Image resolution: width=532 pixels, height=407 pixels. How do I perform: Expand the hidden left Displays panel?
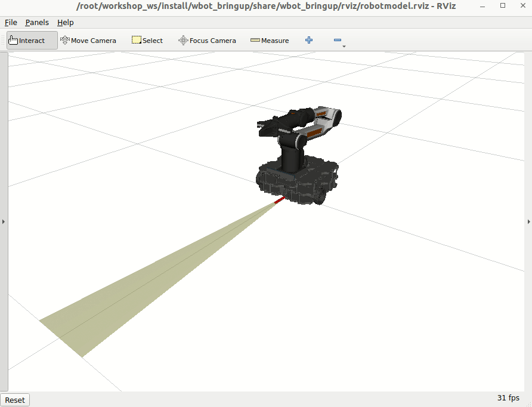click(x=3, y=221)
